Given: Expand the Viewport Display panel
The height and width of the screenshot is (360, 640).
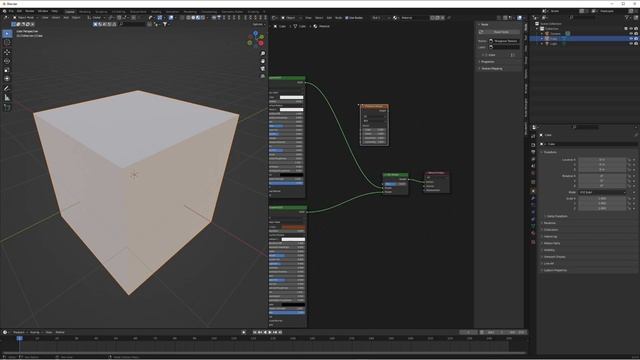Looking at the screenshot, I should (x=554, y=257).
